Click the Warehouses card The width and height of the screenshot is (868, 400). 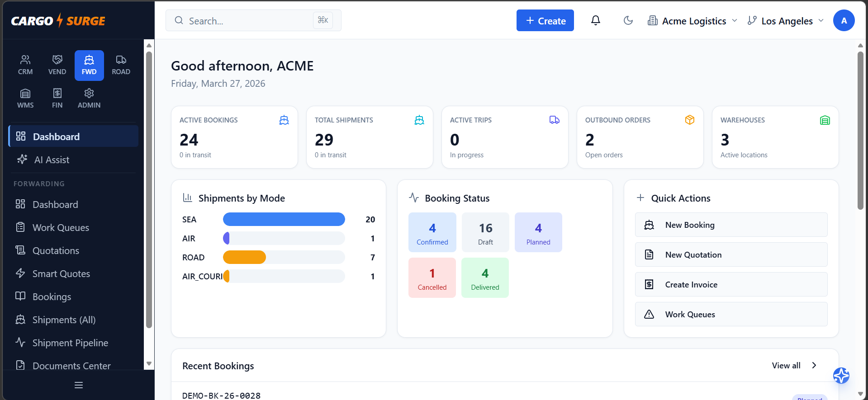tap(775, 137)
